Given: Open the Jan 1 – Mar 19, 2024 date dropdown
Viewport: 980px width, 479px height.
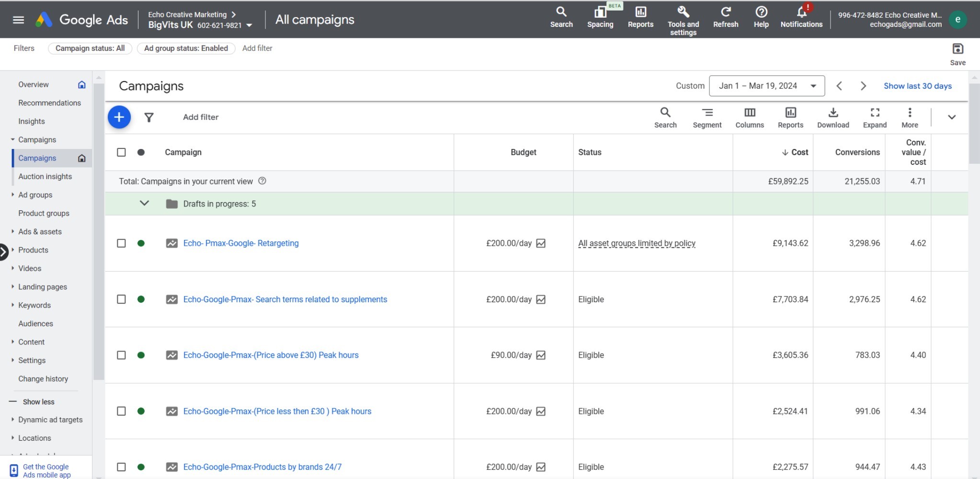Looking at the screenshot, I should pyautogui.click(x=766, y=86).
